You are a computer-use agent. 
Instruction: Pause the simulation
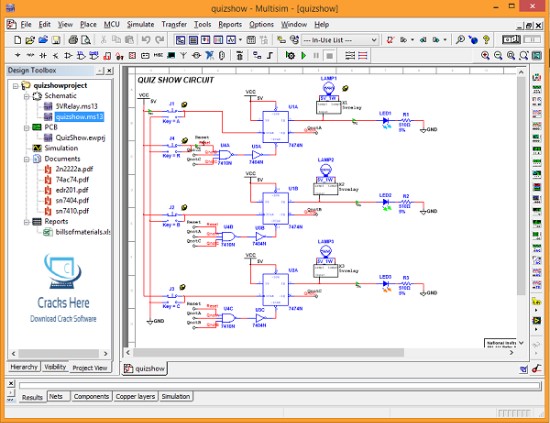tap(316, 55)
